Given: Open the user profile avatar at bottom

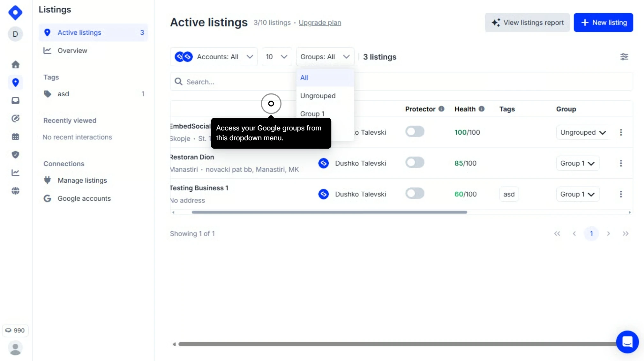Looking at the screenshot, I should (15, 348).
